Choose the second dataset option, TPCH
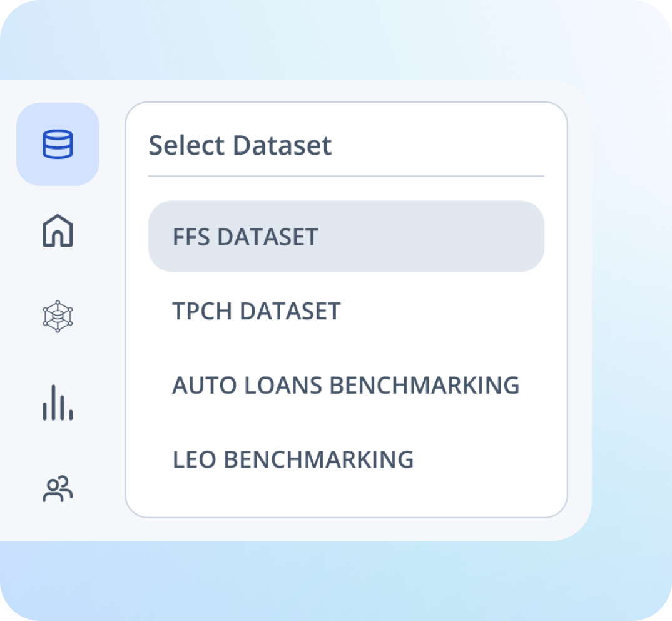 257,311
